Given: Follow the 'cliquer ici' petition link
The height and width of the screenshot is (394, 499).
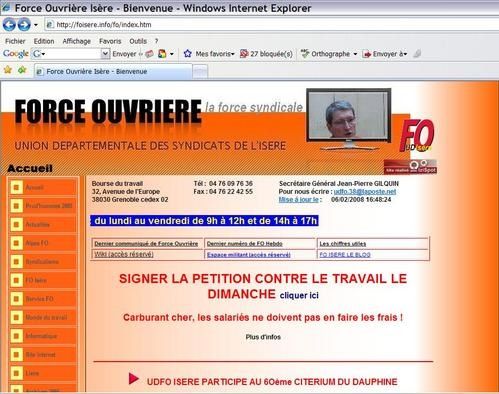Looking at the screenshot, I should 299,295.
